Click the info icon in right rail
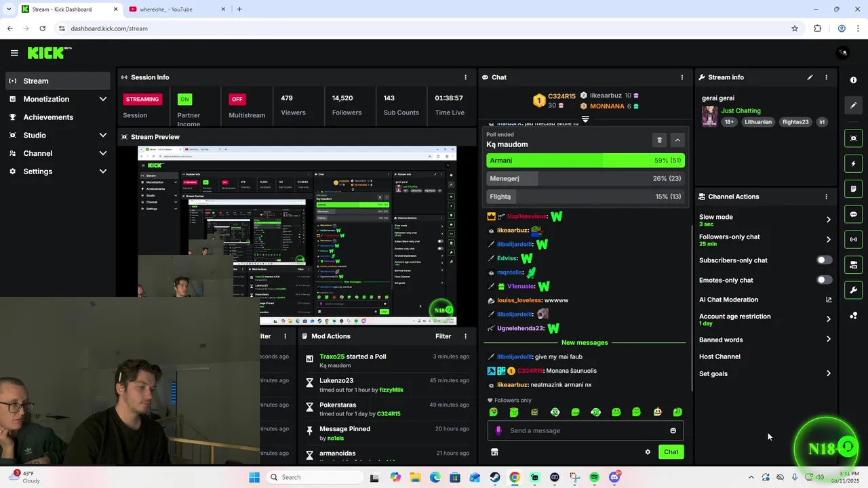The width and height of the screenshot is (868, 488). 853,80
